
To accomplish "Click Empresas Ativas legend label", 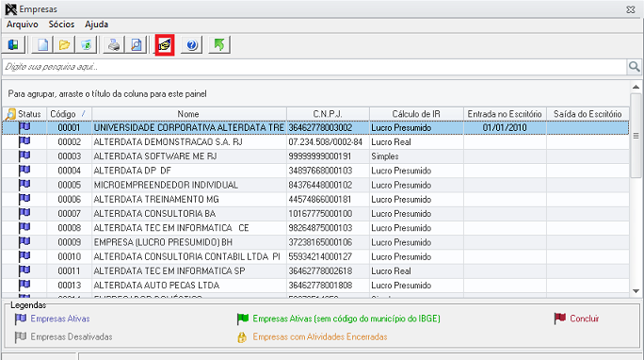I will click(60, 319).
